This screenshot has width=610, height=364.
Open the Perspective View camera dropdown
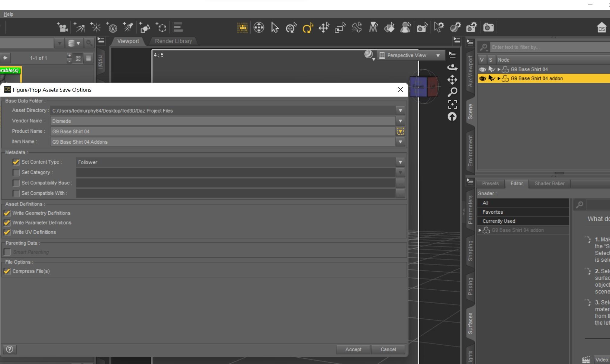click(438, 56)
